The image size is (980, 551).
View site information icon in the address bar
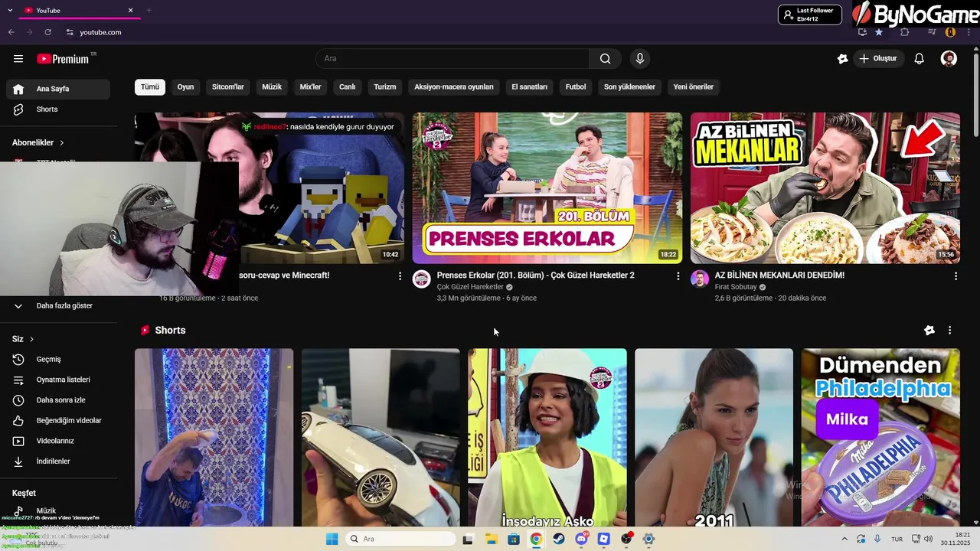(x=70, y=32)
